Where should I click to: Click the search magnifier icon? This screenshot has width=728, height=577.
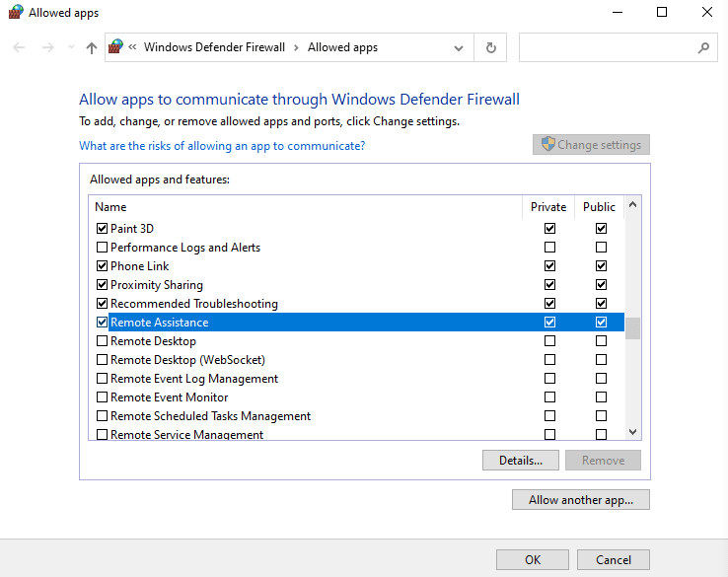[703, 47]
